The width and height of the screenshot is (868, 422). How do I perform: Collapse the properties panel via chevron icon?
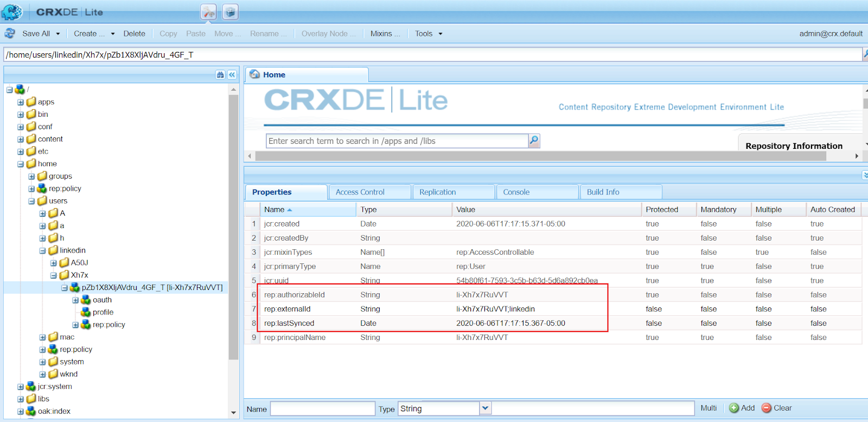pos(865,175)
